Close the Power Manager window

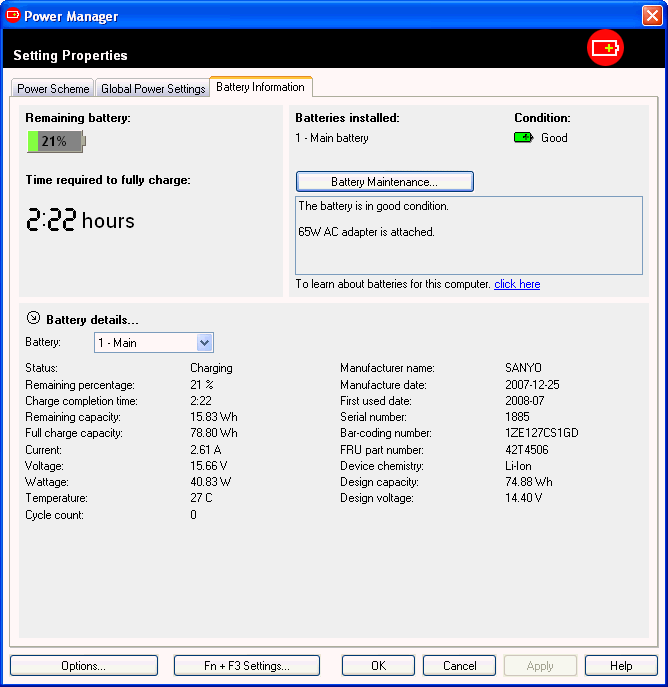pyautogui.click(x=651, y=16)
